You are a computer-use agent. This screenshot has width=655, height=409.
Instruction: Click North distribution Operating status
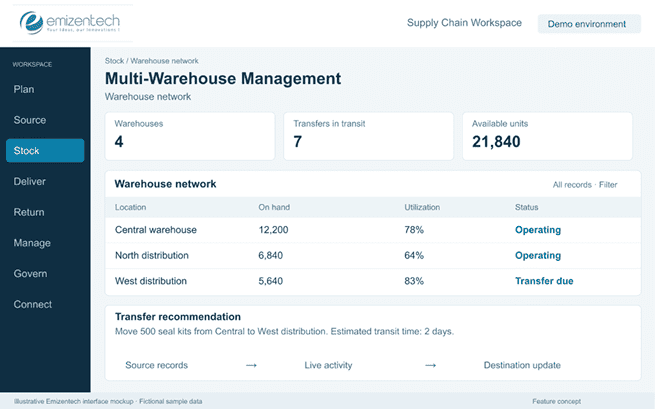(x=538, y=255)
